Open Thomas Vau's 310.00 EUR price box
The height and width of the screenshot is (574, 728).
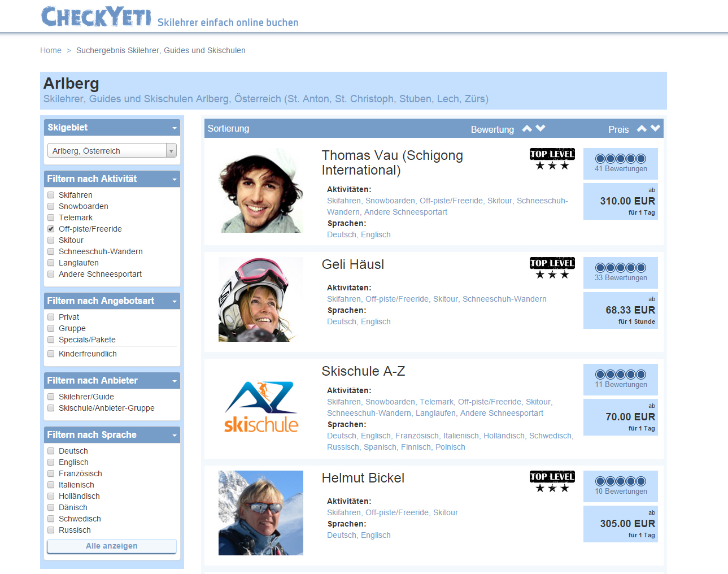point(620,201)
